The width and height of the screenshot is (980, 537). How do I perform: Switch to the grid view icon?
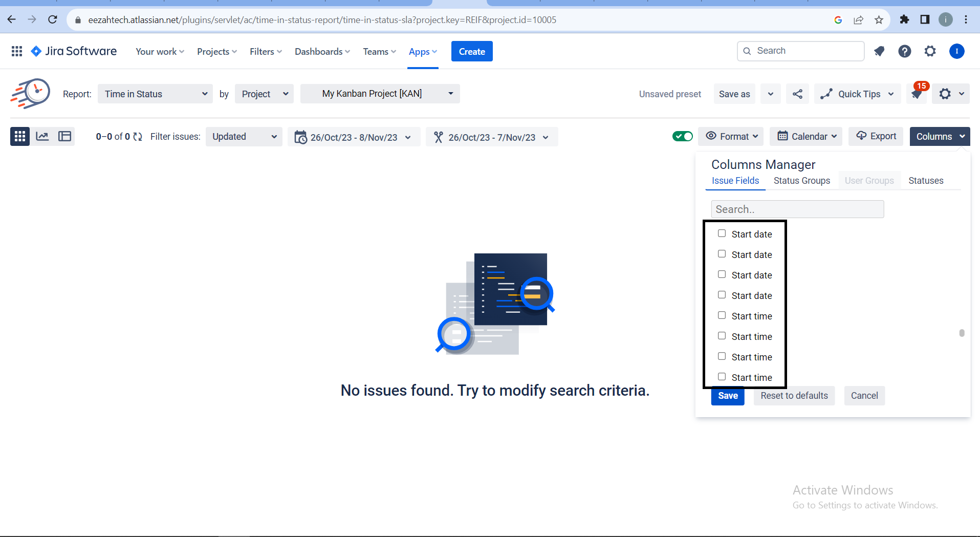(19, 136)
